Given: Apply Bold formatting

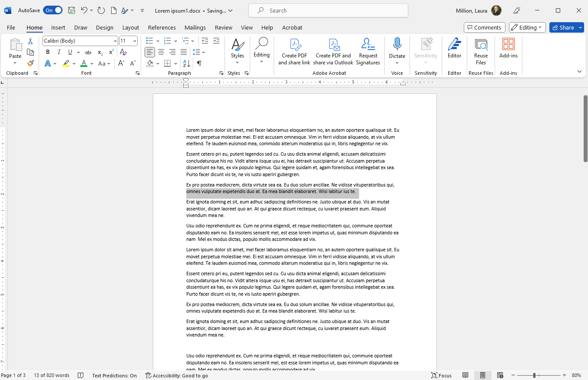Looking at the screenshot, I should pyautogui.click(x=48, y=52).
